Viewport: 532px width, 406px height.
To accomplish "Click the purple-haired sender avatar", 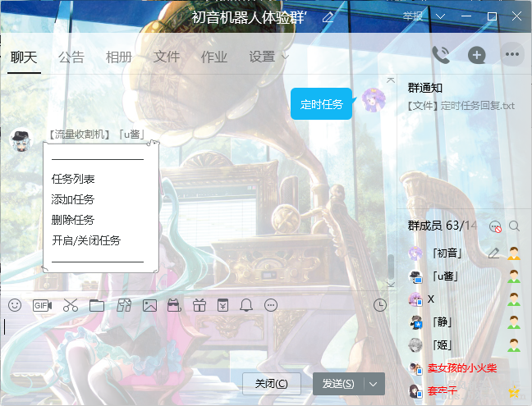I will point(374,99).
